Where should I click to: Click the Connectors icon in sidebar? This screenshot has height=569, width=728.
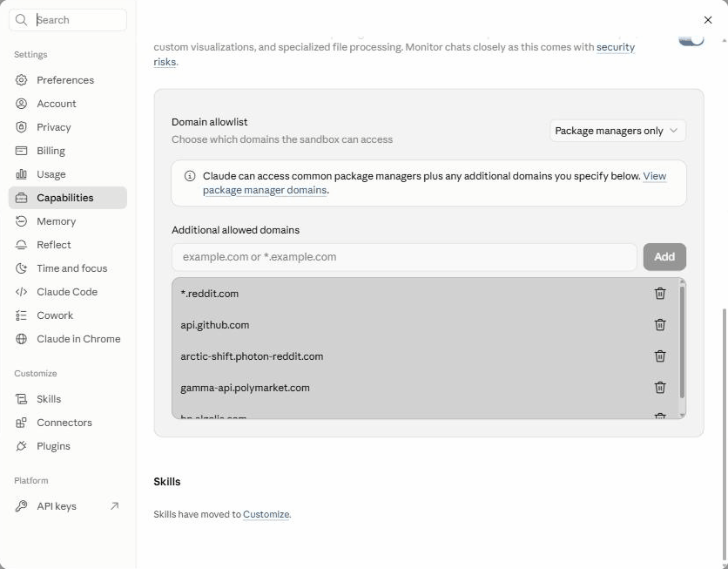point(22,423)
